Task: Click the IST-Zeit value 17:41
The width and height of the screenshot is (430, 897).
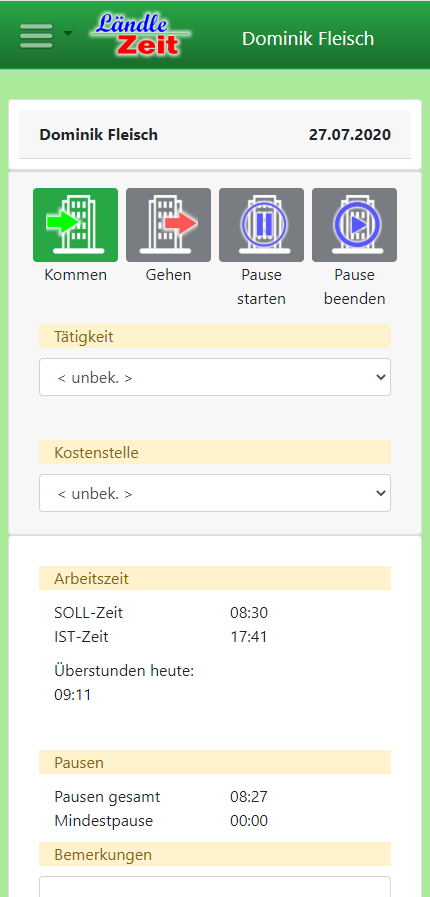Action: tap(249, 637)
